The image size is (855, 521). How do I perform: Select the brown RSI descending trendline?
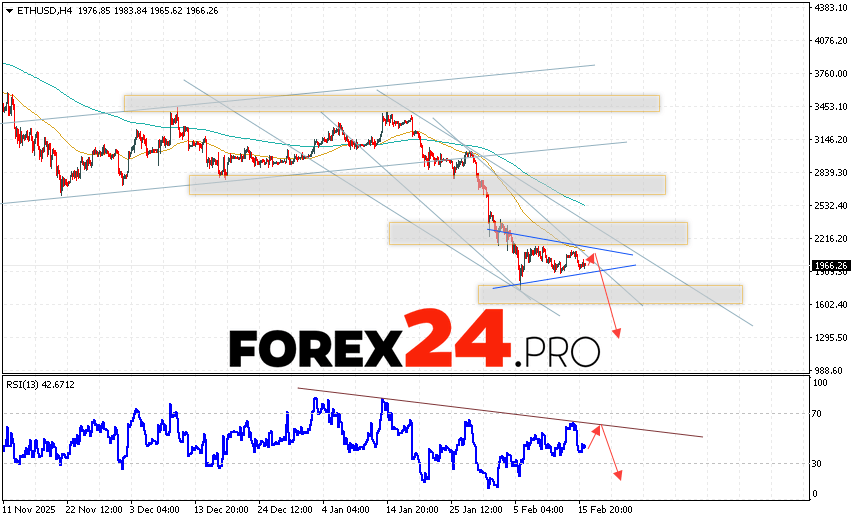point(500,412)
